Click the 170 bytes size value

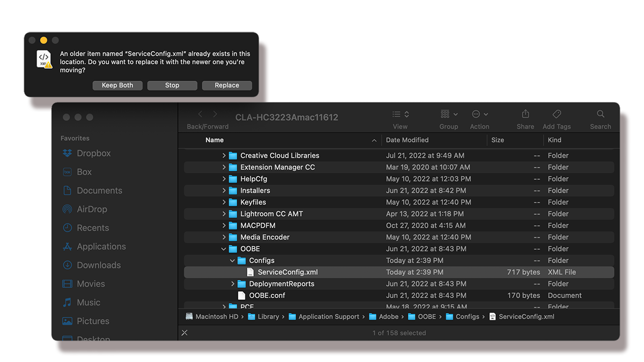[523, 295]
